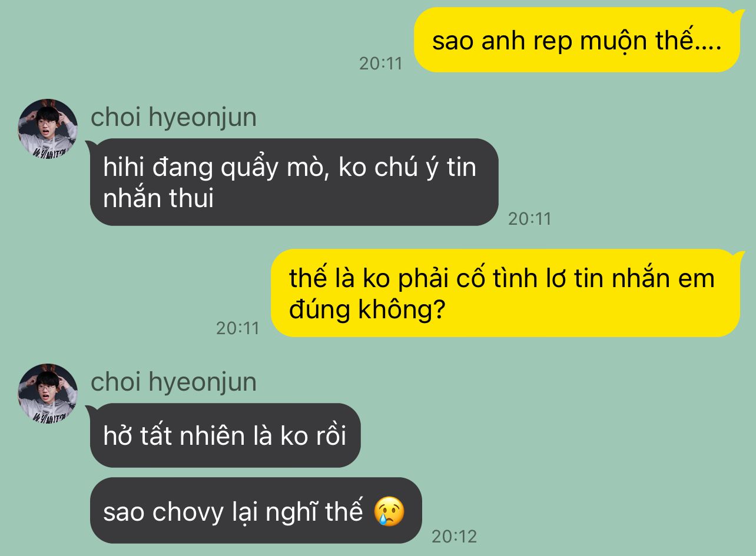Image resolution: width=756 pixels, height=556 pixels.
Task: Click the words 'nhắn thui' in the gray bubble
Action: click(x=158, y=199)
